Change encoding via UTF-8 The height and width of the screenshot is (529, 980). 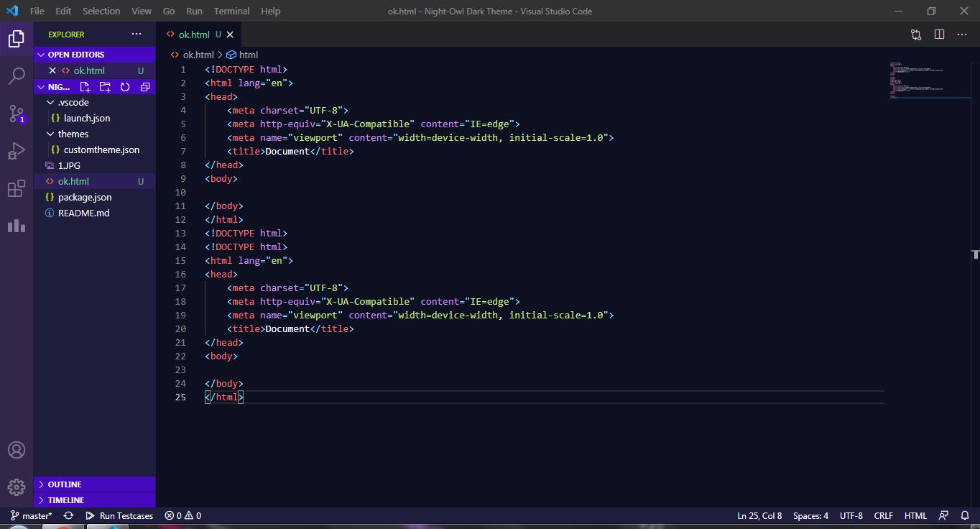pyautogui.click(x=851, y=515)
